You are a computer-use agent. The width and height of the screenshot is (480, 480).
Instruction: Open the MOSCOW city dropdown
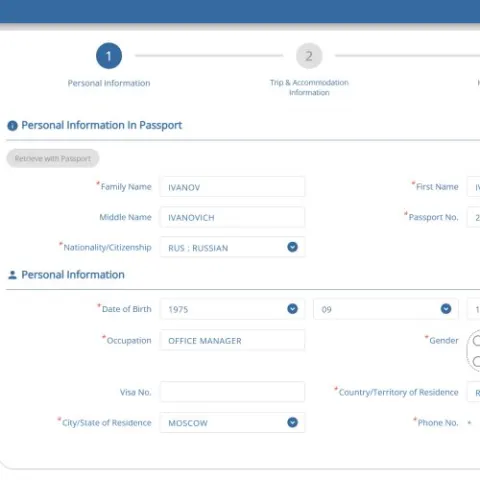pyautogui.click(x=232, y=423)
